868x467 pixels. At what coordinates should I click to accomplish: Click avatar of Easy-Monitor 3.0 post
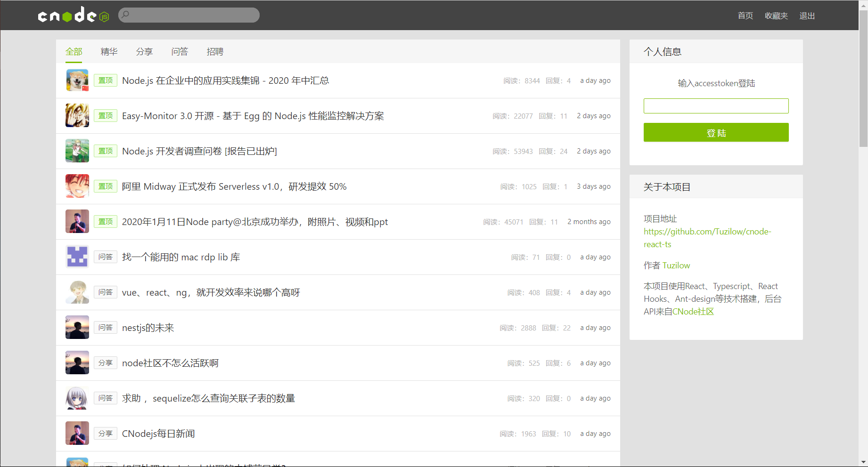click(77, 115)
